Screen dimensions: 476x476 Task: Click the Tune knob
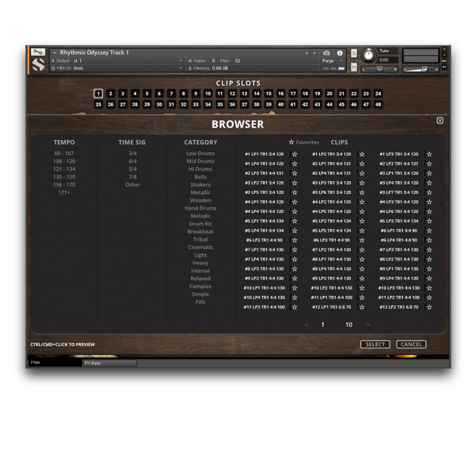(x=369, y=55)
